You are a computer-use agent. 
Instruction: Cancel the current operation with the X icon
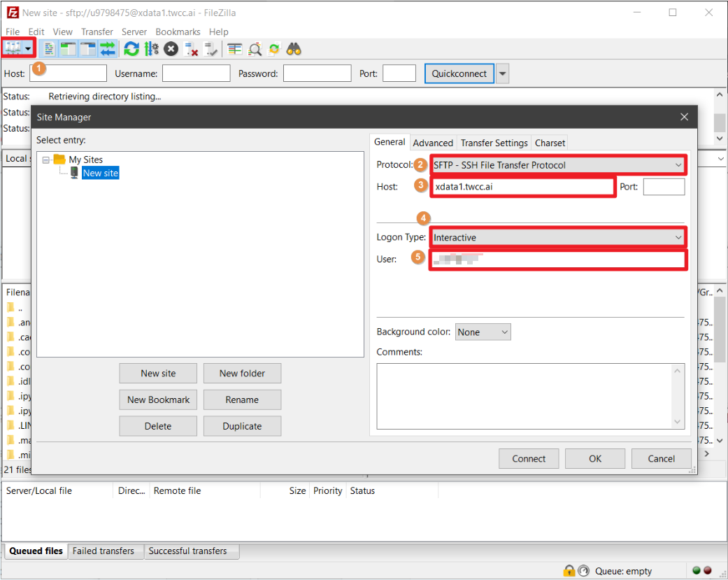tap(171, 49)
